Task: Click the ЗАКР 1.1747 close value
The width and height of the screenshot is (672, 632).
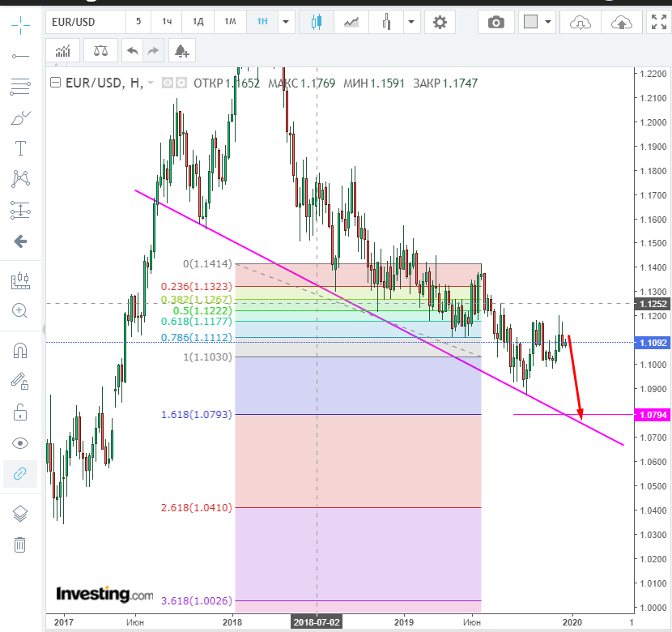Action: (x=444, y=83)
